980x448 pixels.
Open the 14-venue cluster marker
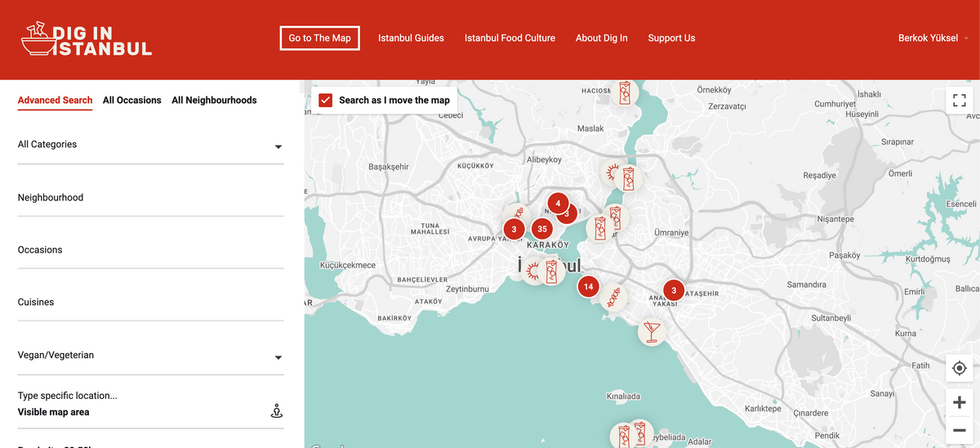(588, 287)
